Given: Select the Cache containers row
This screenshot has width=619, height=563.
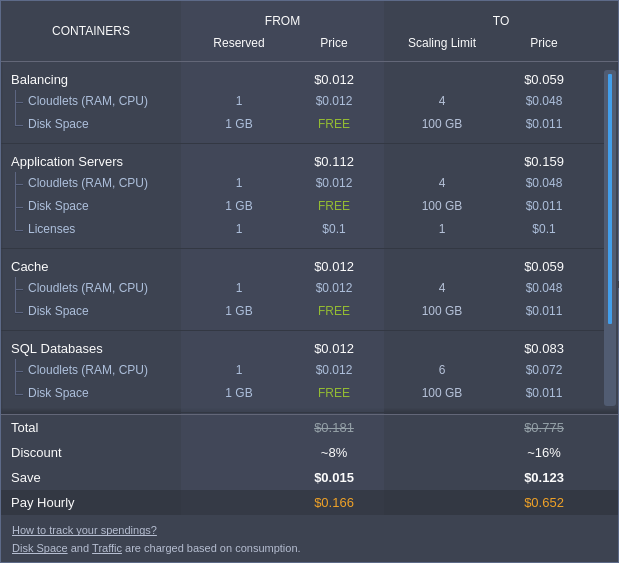Looking at the screenshot, I should 302,267.
